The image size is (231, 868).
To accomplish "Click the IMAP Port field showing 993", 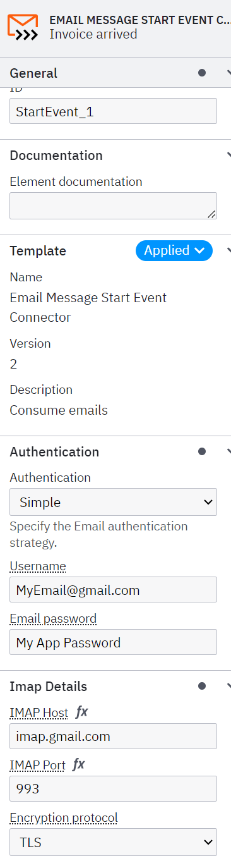I will point(114,789).
